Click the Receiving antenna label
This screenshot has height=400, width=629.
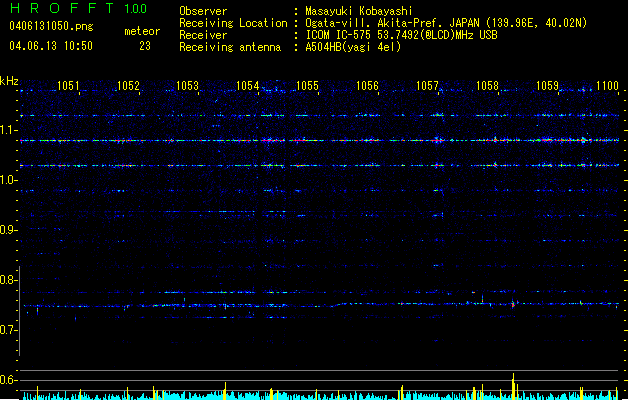(230, 47)
